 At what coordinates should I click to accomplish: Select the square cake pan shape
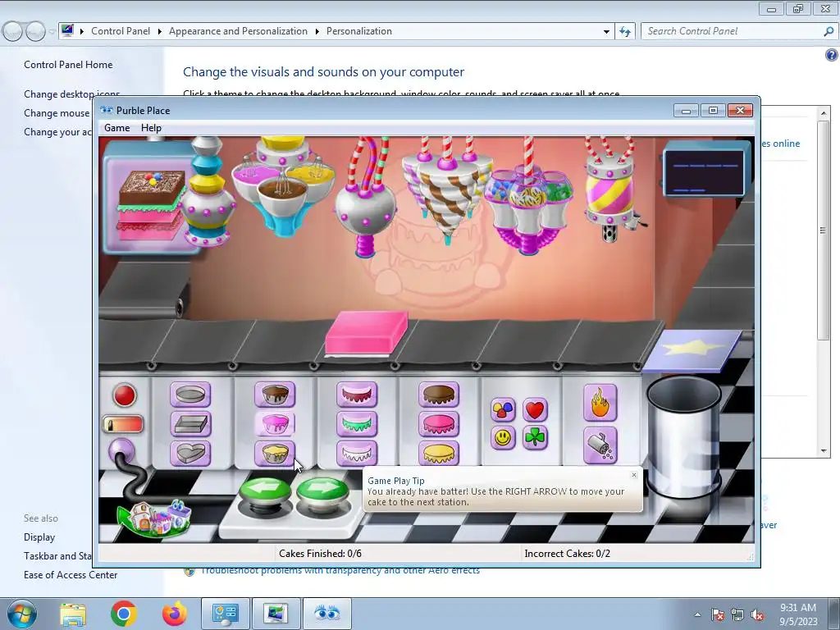pyautogui.click(x=190, y=424)
